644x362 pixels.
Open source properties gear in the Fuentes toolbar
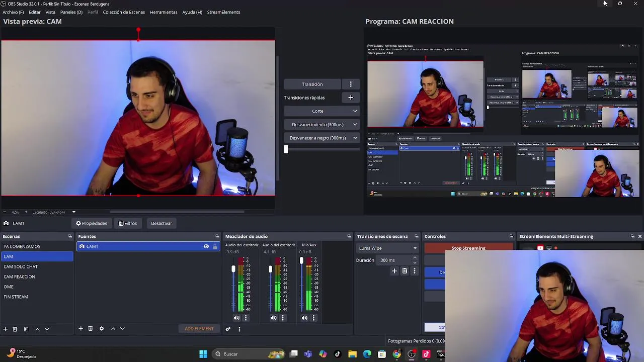pyautogui.click(x=102, y=329)
